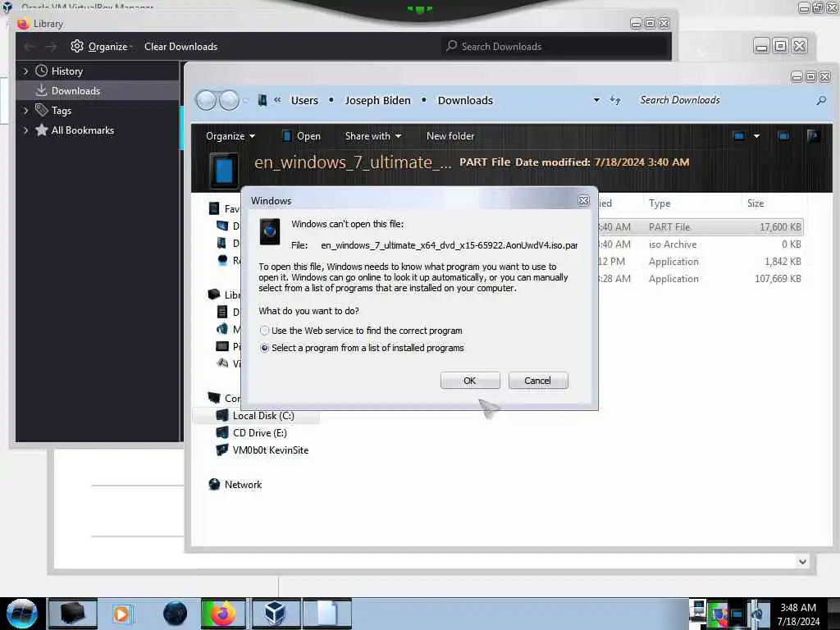This screenshot has height=630, width=840.
Task: Click the Library forward arrow
Action: click(x=51, y=47)
